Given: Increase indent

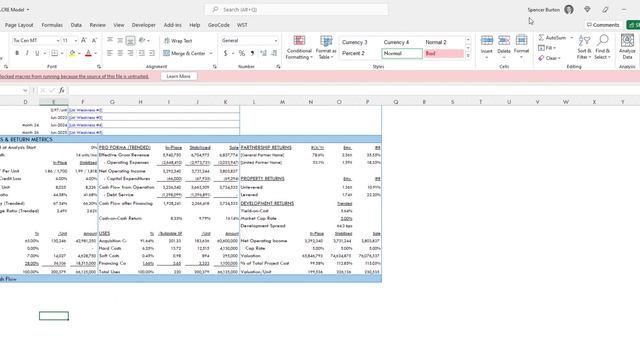Looking at the screenshot, I should click(152, 53).
